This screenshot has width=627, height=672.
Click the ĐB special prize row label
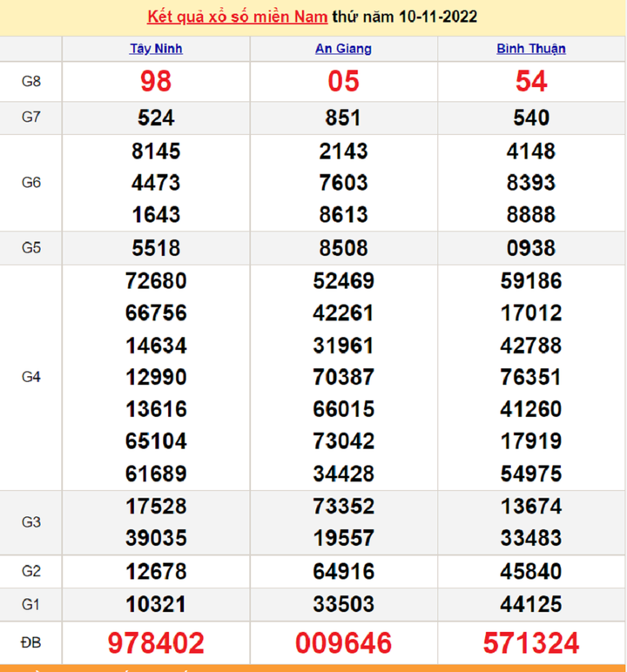click(31, 643)
